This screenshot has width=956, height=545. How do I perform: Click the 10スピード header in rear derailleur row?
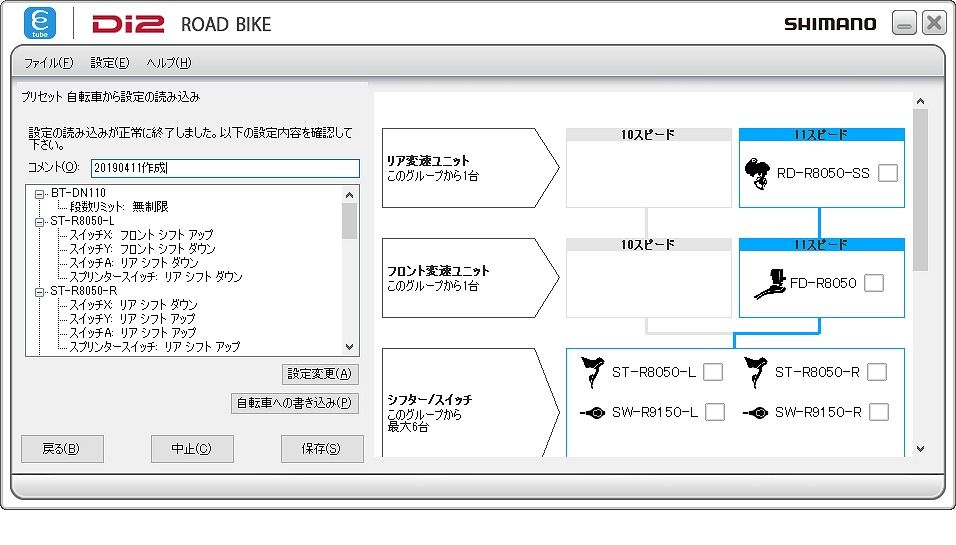(x=649, y=135)
